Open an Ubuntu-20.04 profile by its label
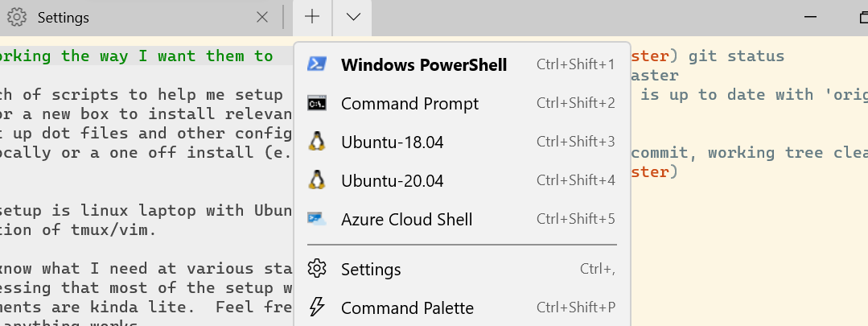 click(392, 181)
